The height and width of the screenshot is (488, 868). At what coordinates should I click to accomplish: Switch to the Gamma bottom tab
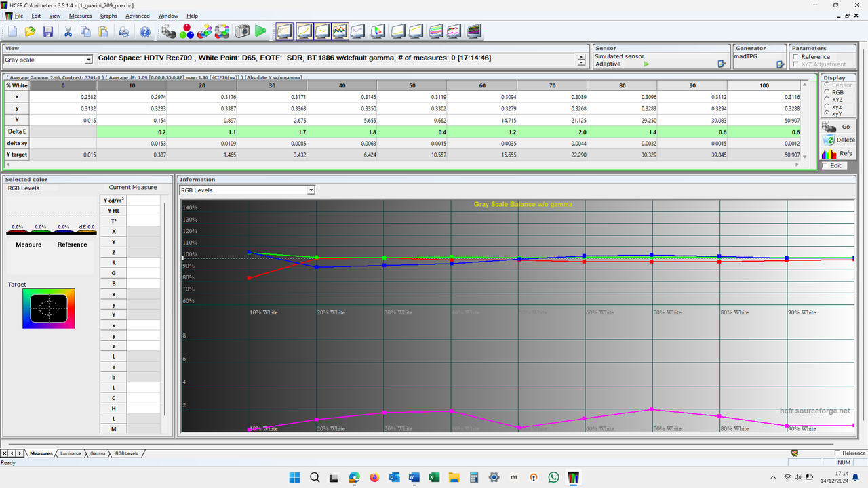[98, 453]
